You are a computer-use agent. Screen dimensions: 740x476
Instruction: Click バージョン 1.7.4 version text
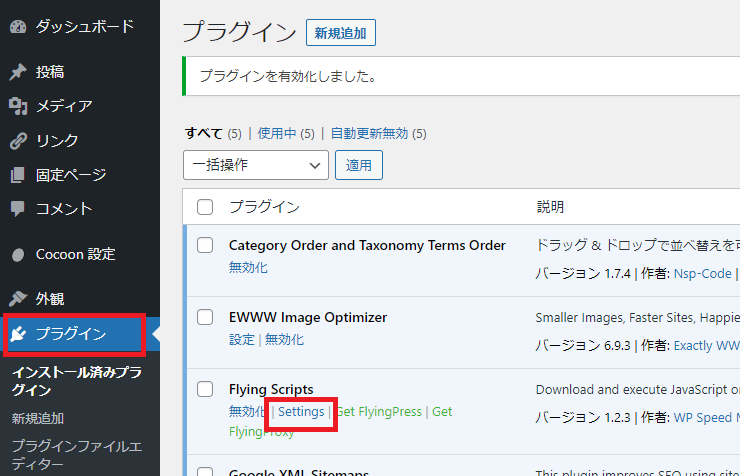point(583,274)
